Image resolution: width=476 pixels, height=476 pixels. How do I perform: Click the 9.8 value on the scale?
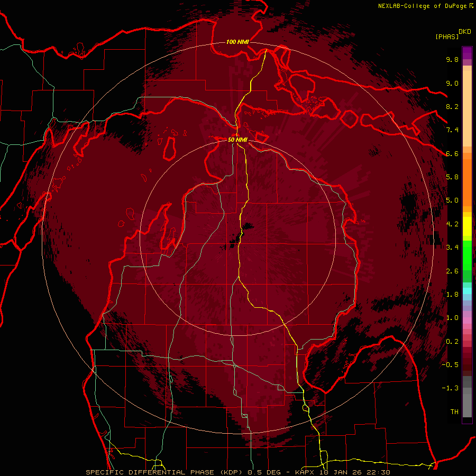(x=452, y=59)
